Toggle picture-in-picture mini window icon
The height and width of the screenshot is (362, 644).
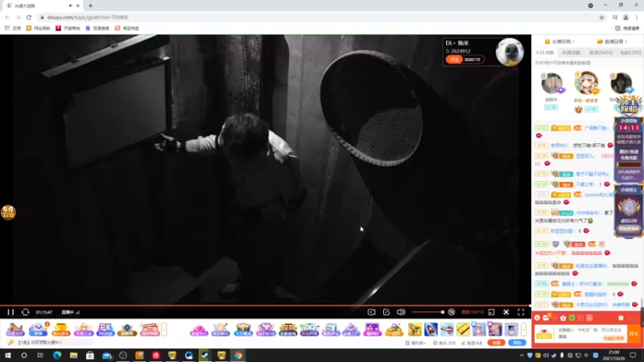click(491, 312)
